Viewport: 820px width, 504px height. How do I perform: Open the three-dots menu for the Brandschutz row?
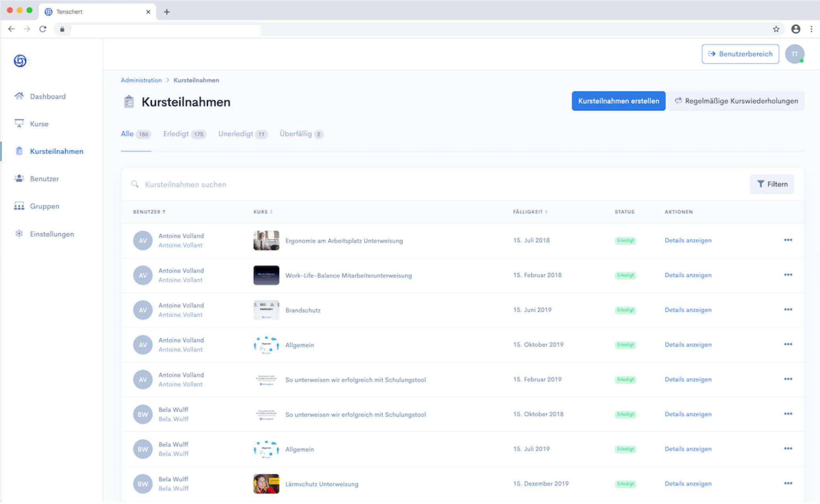pos(788,309)
